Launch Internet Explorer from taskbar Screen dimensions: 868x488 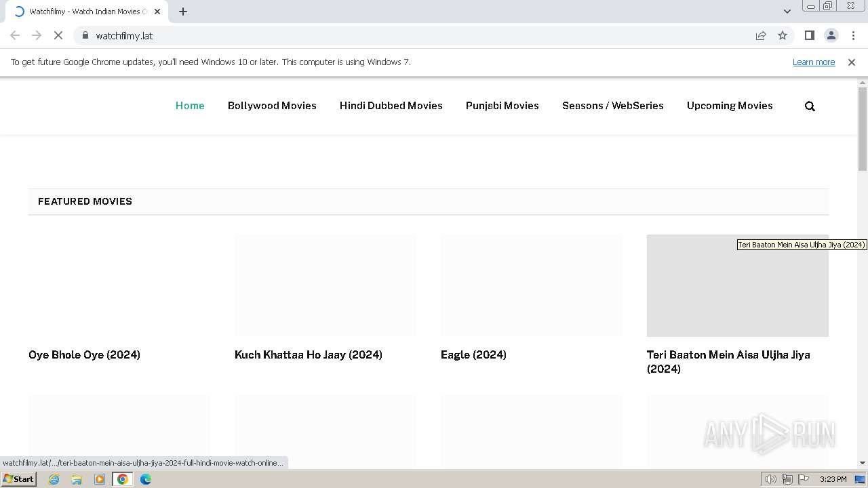[54, 479]
